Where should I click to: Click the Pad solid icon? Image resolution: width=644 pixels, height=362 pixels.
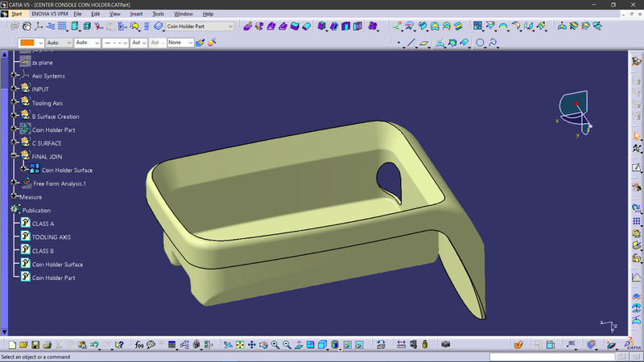pos(247,27)
